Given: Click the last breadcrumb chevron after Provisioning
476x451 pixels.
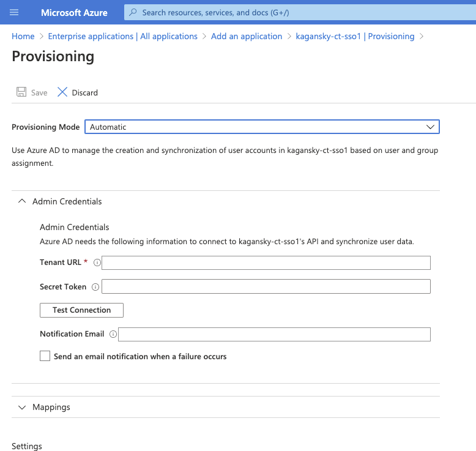Looking at the screenshot, I should [422, 36].
